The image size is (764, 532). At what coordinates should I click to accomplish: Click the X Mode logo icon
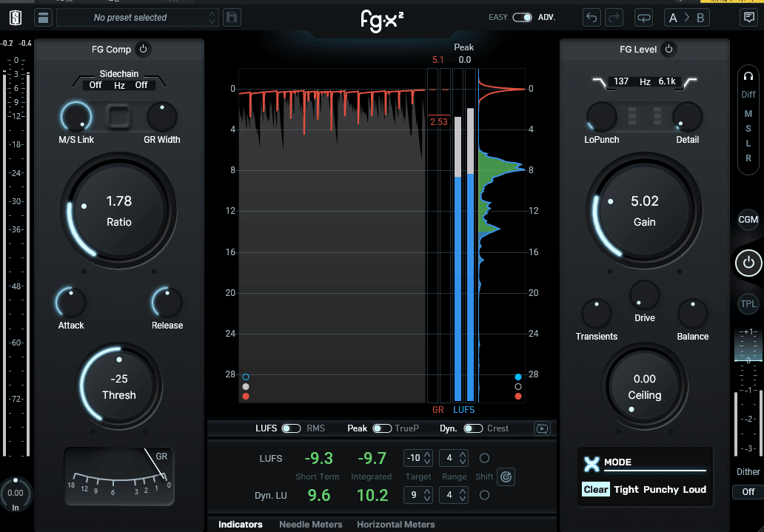click(592, 464)
